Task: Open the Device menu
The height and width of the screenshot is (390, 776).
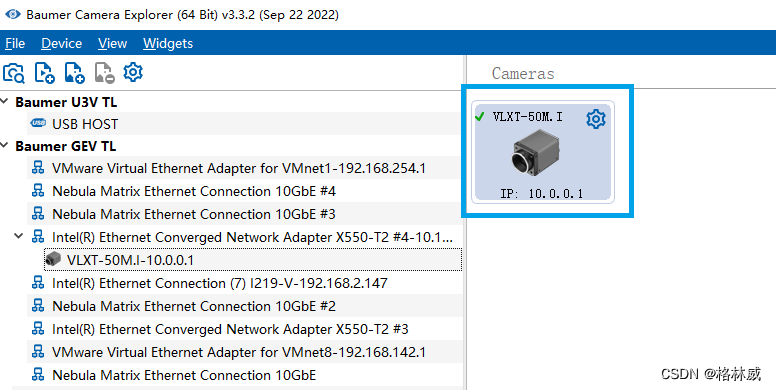Action: 61,44
